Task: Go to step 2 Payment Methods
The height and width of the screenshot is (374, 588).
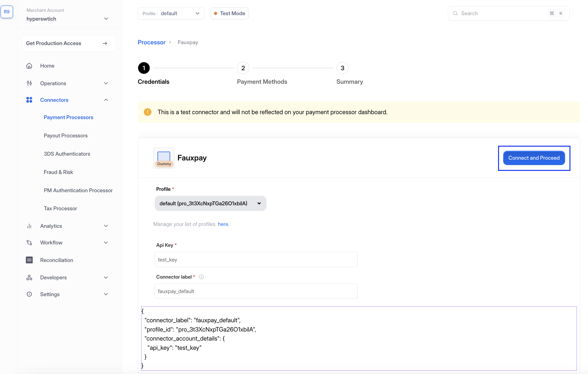Action: coord(243,68)
